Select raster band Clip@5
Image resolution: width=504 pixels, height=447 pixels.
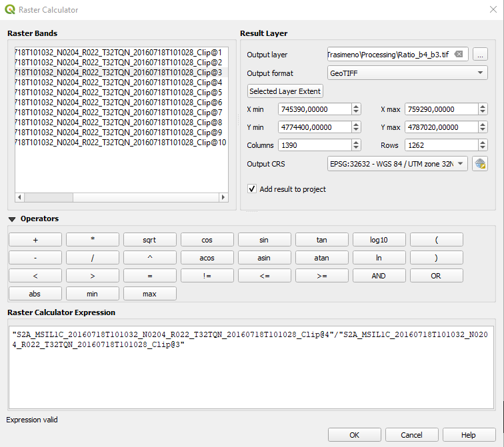(121, 92)
